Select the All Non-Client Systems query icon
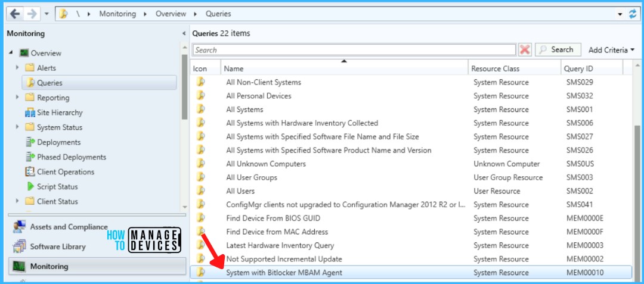This screenshot has width=644, height=284. point(200,82)
